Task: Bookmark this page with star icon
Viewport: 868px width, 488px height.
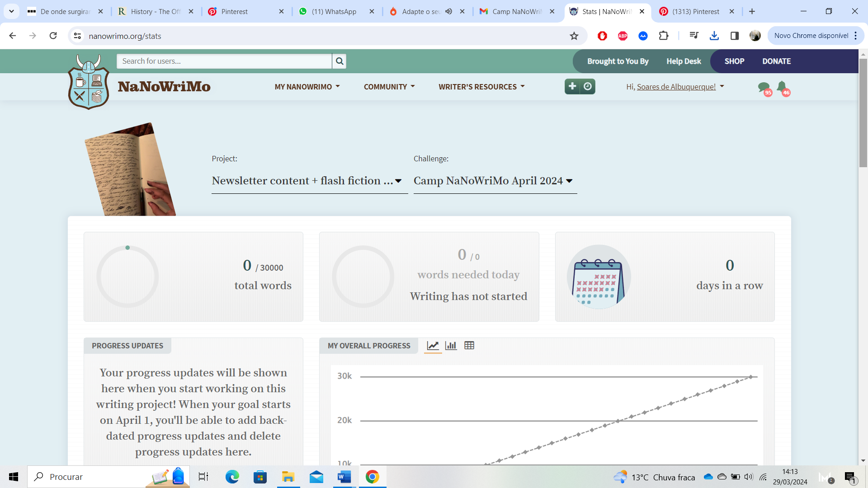Action: [574, 36]
